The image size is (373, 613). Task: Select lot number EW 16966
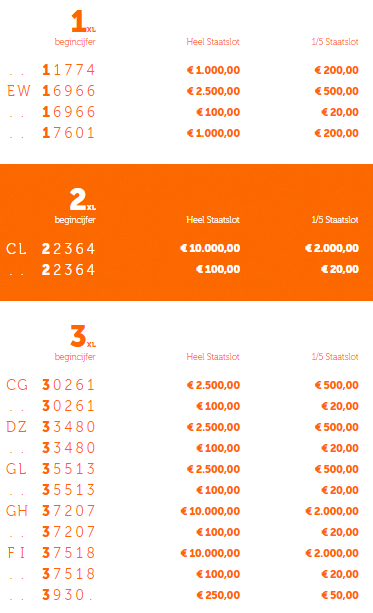pyautogui.click(x=51, y=91)
